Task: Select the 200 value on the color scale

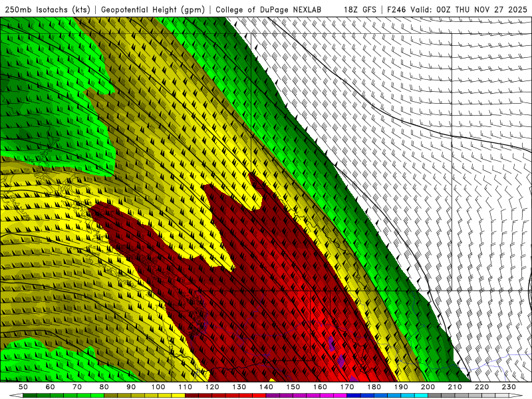Action: click(428, 387)
